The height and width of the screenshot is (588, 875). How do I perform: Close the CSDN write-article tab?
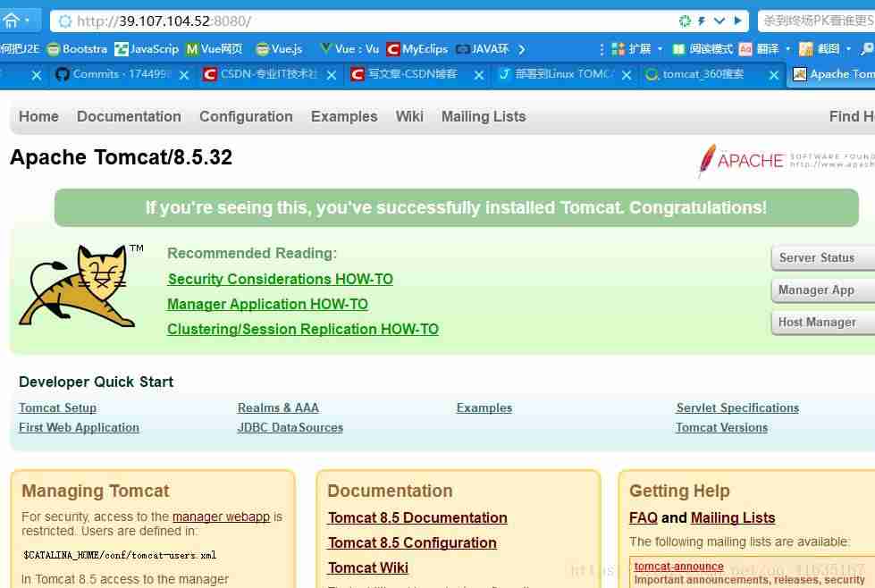point(479,75)
